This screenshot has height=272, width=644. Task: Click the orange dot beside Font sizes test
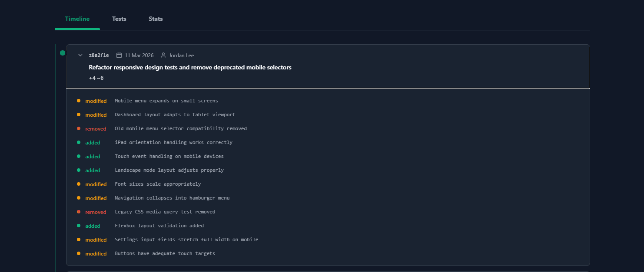(79, 184)
